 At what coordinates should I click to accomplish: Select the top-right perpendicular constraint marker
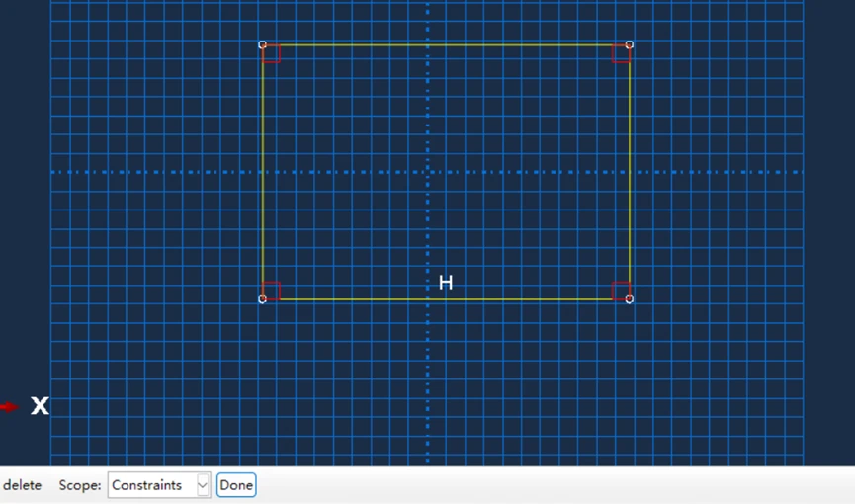click(x=620, y=54)
